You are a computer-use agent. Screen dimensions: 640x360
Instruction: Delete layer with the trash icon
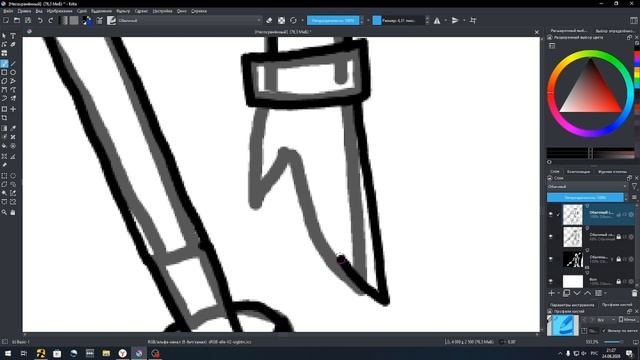click(634, 293)
